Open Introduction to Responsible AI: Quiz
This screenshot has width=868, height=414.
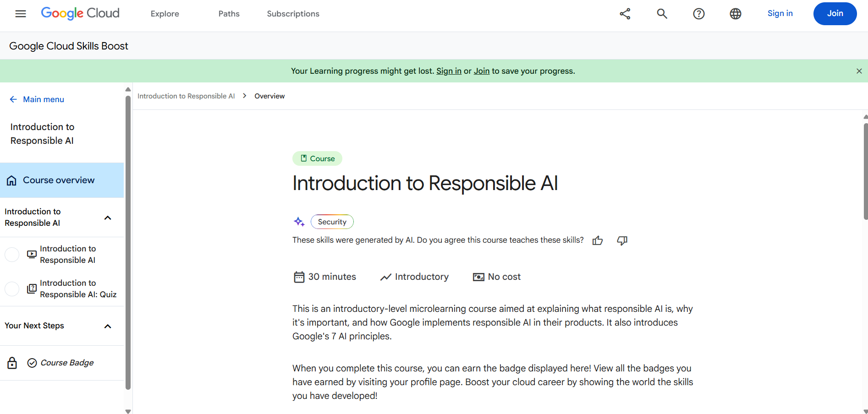78,289
